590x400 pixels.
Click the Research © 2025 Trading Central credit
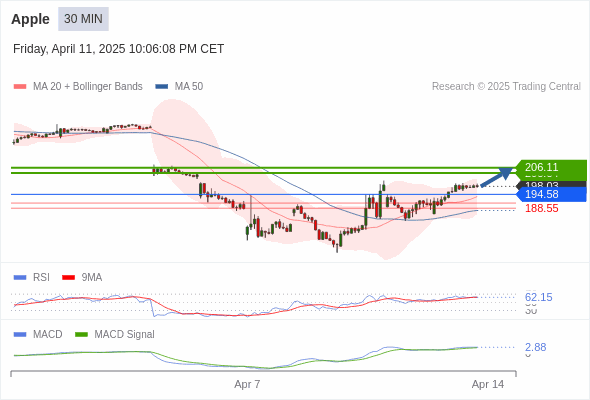pos(506,87)
